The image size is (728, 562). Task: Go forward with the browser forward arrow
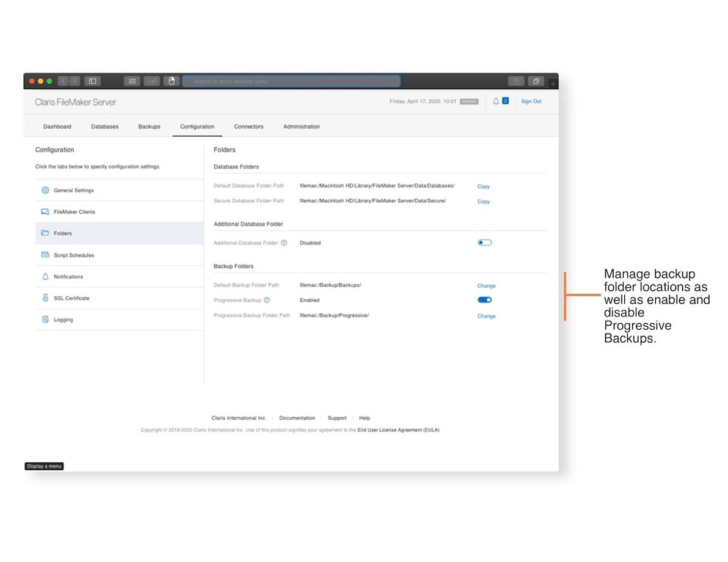click(75, 81)
